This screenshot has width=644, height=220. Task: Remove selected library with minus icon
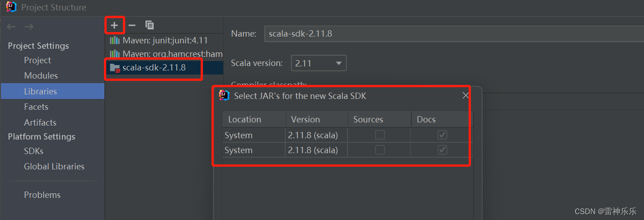132,25
